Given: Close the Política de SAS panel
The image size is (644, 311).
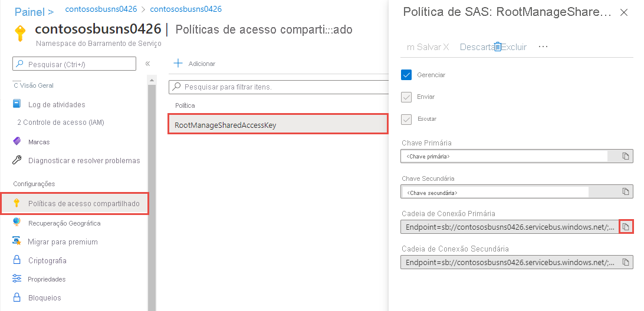Looking at the screenshot, I should pos(623,12).
